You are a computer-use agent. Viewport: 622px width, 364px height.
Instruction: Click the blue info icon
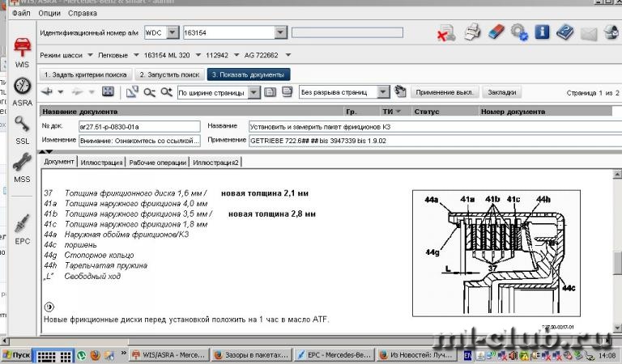pyautogui.click(x=542, y=32)
